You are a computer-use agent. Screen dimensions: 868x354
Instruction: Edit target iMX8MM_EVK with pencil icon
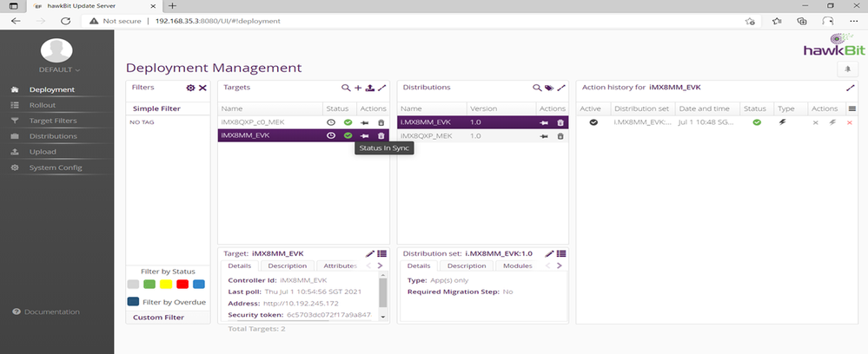tap(370, 253)
